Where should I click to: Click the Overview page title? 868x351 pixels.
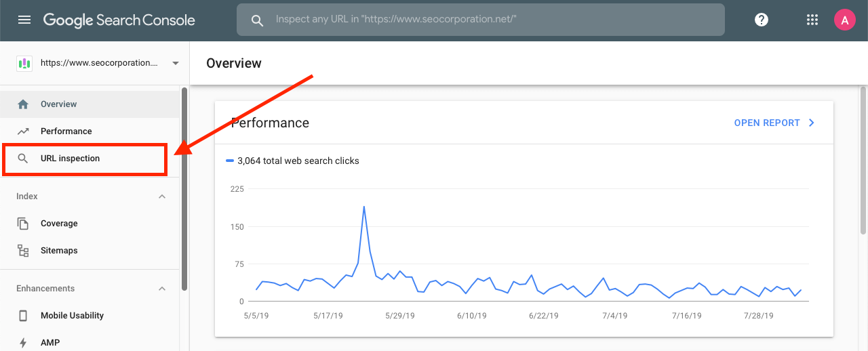coord(234,63)
